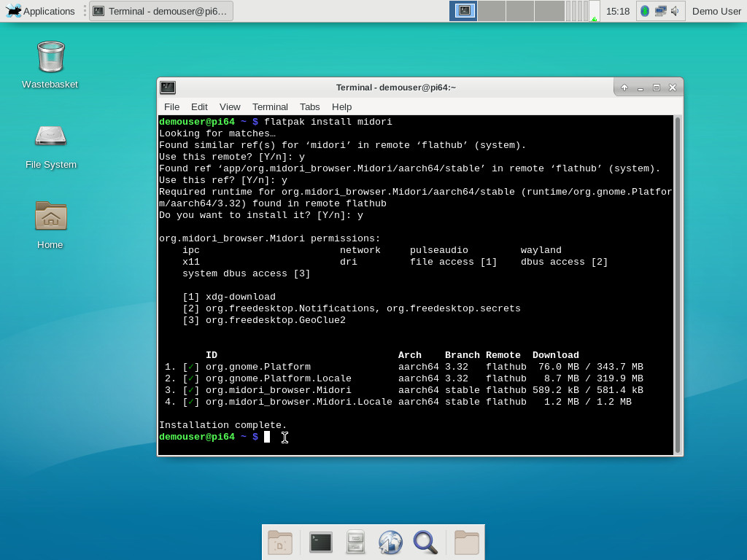Launch file manager from the dock
Screen dimensions: 747x560
tap(355, 542)
